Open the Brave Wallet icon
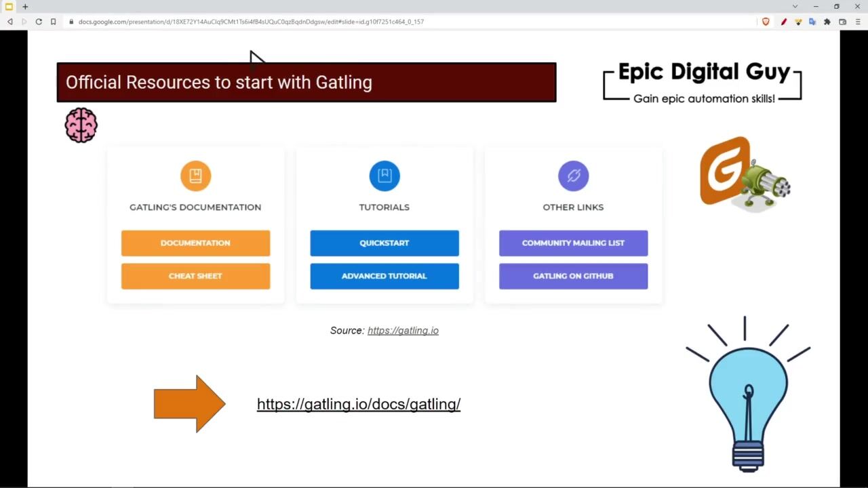Screen dimensions: 868x488 click(x=843, y=22)
